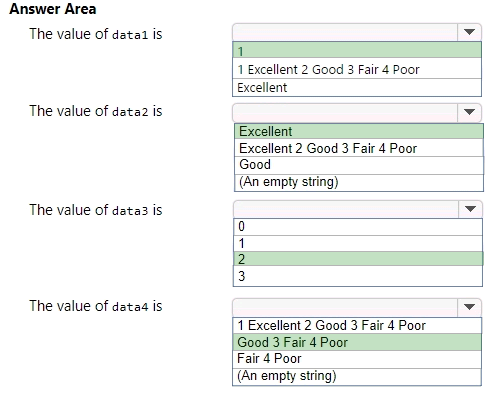Select 'Excellent' in the data2 list
This screenshot has height=396, width=491.
(359, 131)
